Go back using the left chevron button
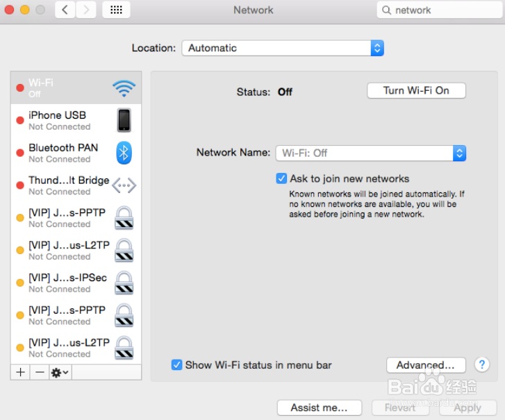Image resolution: width=505 pixels, height=420 pixels. [x=65, y=10]
